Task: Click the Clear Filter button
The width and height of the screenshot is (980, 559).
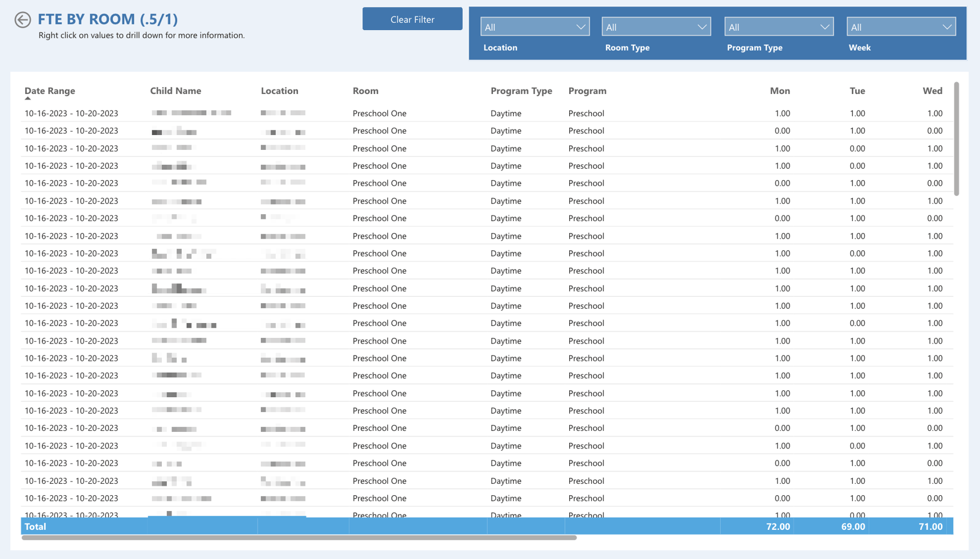Action: (412, 19)
